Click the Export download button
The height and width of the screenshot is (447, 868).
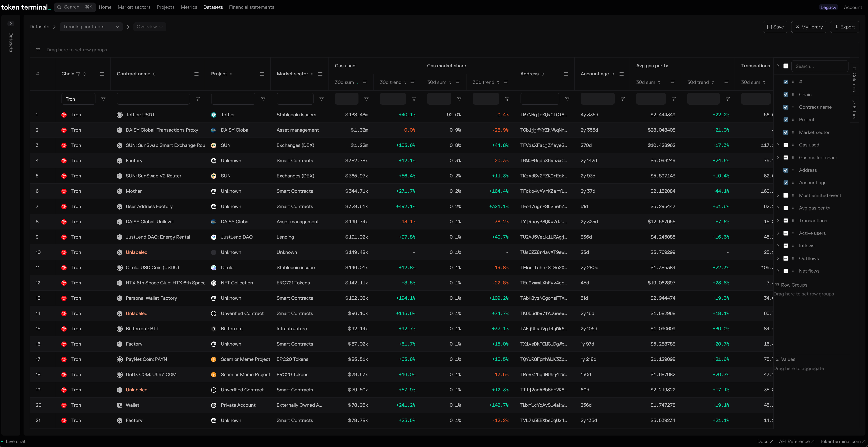point(844,27)
